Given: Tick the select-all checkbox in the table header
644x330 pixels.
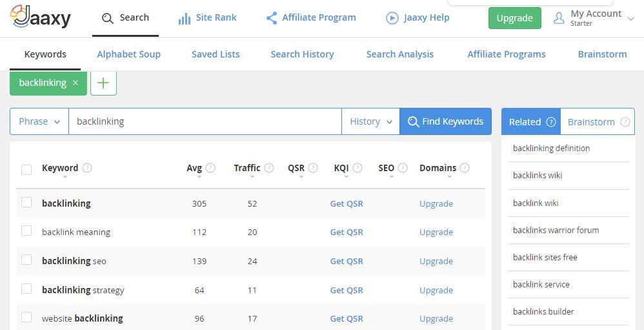Looking at the screenshot, I should point(26,170).
